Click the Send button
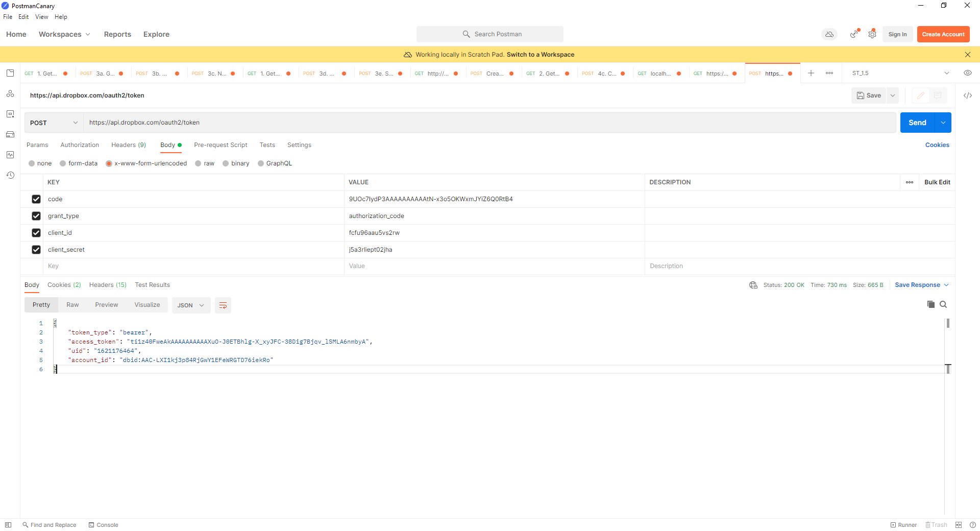This screenshot has height=531, width=980. (917, 123)
